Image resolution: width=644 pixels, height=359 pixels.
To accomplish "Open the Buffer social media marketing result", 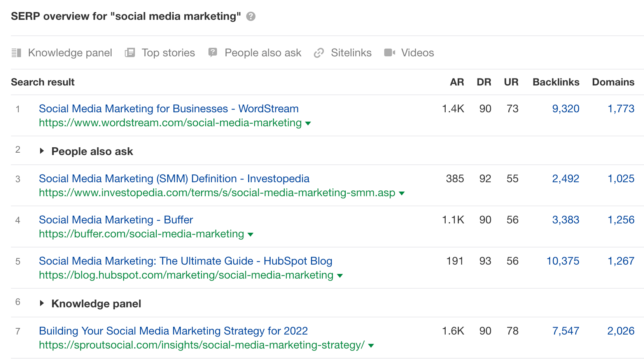I will click(x=115, y=220).
